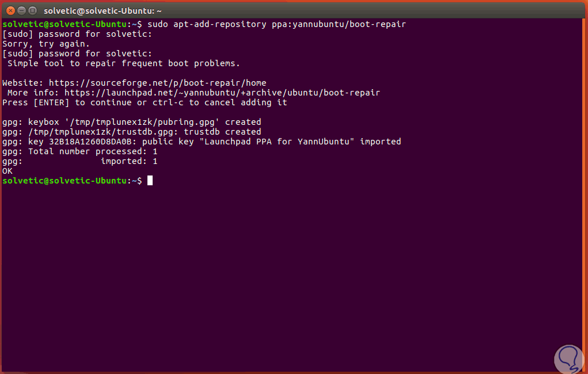Open the sourceforge.net boot-repair website link

click(157, 83)
